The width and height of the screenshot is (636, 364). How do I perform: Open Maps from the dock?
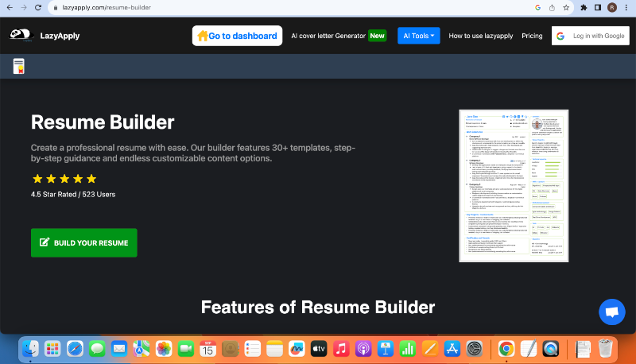click(142, 349)
